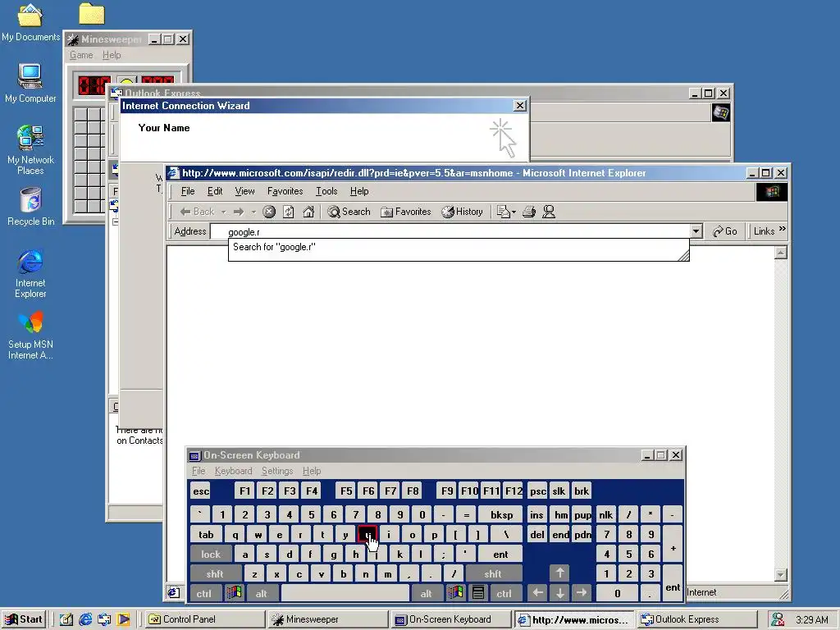
Task: Click the space bar on on-screen keyboard
Action: tap(345, 593)
